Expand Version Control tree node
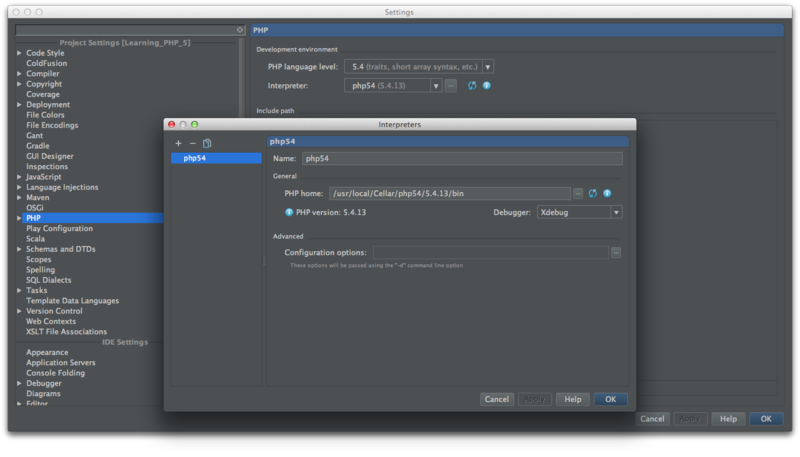The width and height of the screenshot is (800, 457). tap(19, 311)
